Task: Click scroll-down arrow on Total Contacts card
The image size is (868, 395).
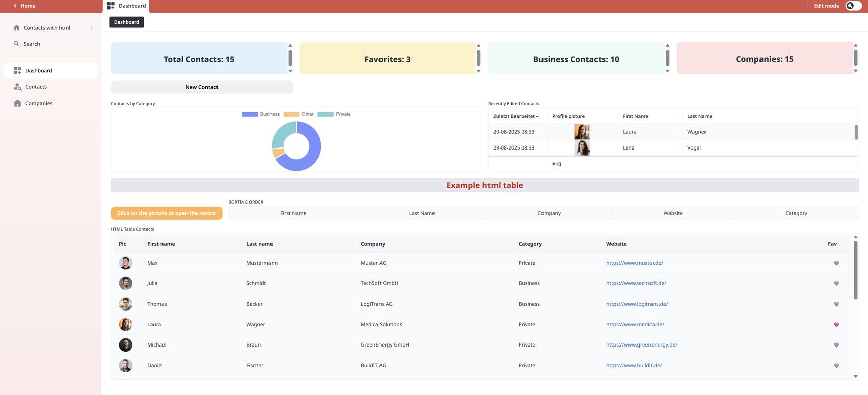Action: [290, 71]
